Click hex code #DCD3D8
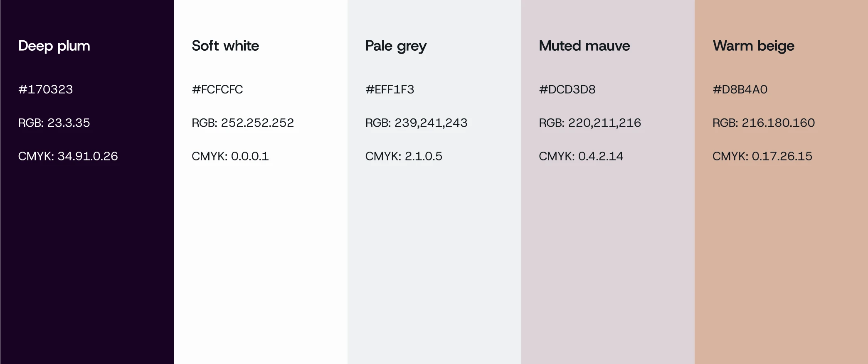The width and height of the screenshot is (868, 364). click(567, 89)
